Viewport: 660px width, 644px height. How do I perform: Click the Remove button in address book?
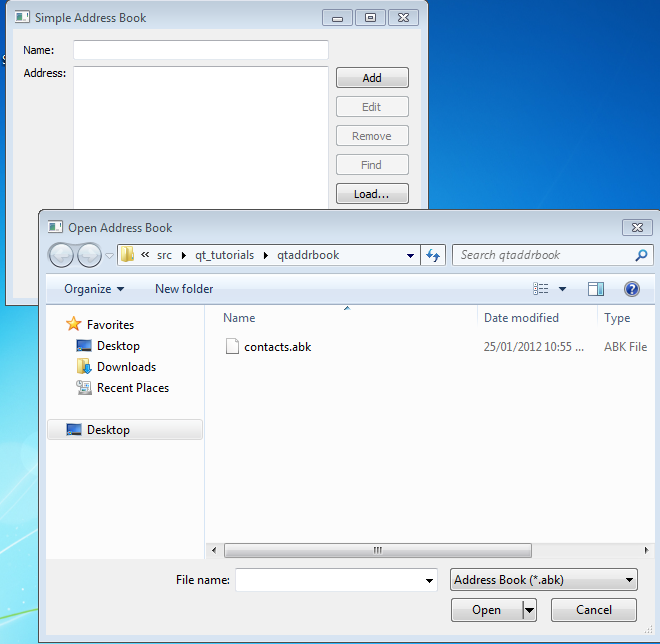(x=372, y=136)
